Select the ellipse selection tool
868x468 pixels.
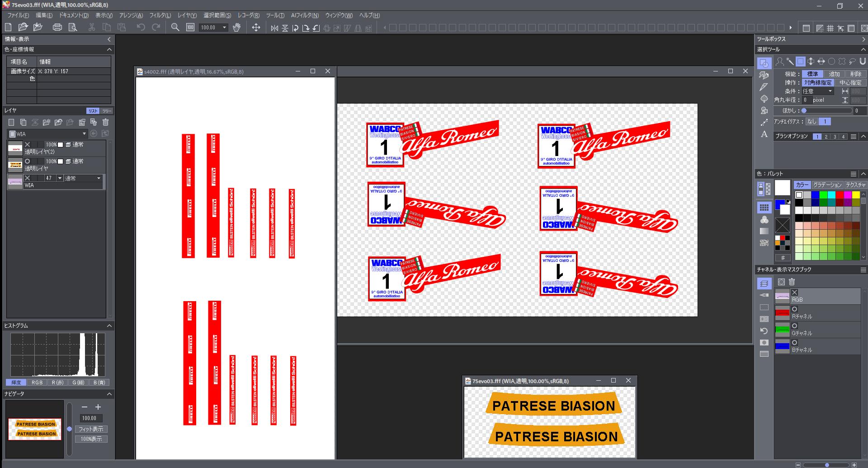[831, 61]
